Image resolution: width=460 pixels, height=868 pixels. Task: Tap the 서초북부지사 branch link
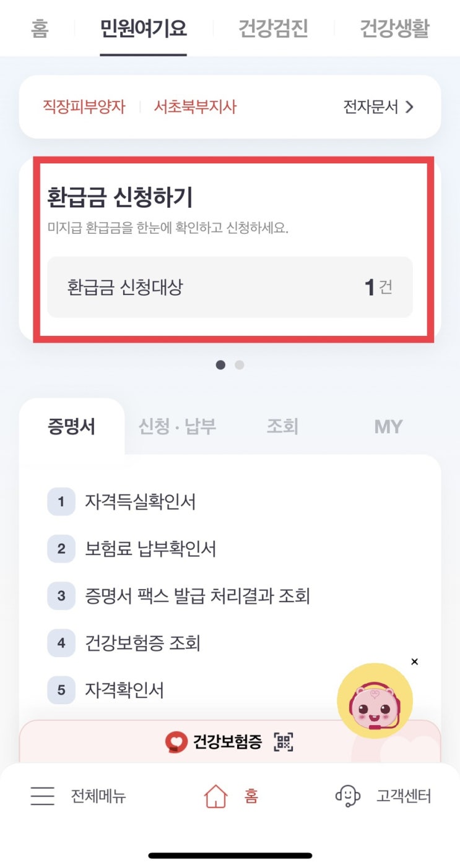click(x=195, y=107)
